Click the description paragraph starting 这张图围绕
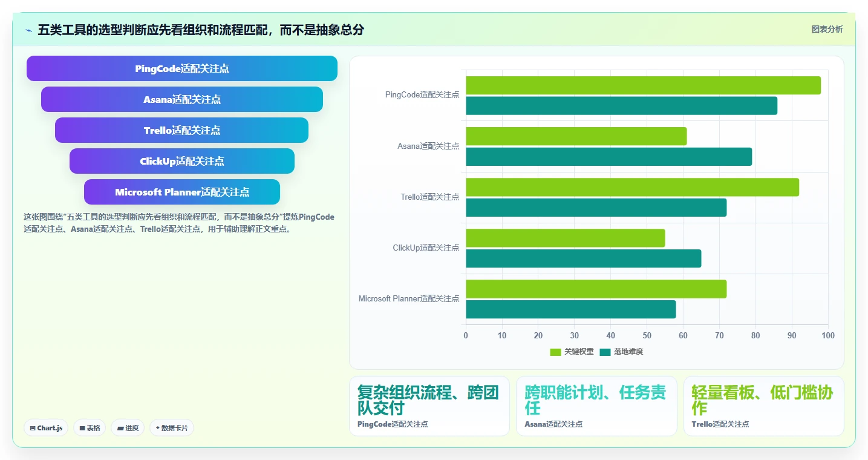Viewport: 868px width, 460px height. point(179,223)
